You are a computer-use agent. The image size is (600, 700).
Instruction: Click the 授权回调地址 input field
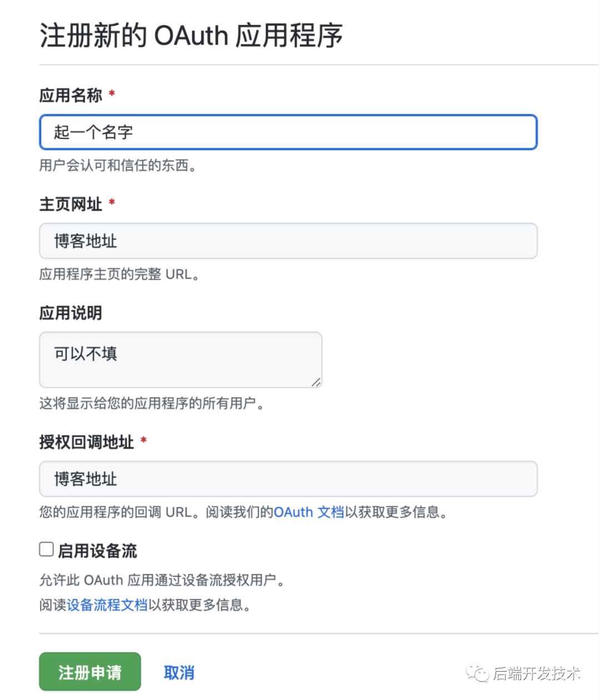[288, 478]
